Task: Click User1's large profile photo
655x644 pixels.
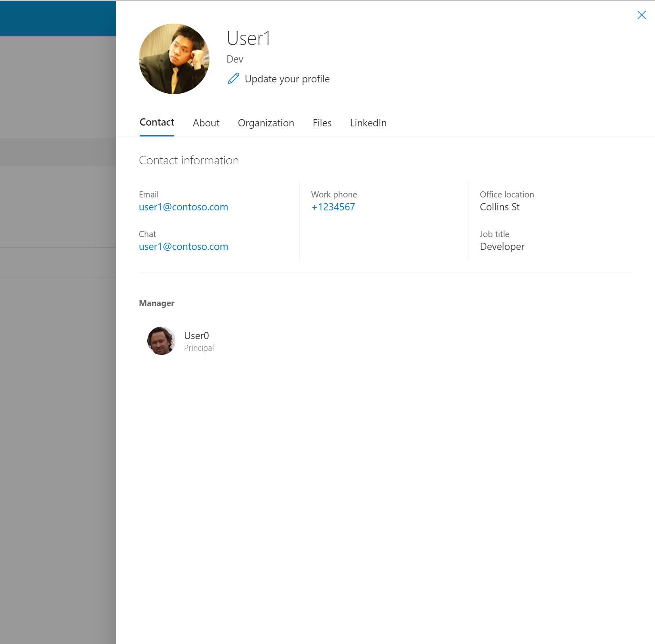Action: [x=174, y=59]
